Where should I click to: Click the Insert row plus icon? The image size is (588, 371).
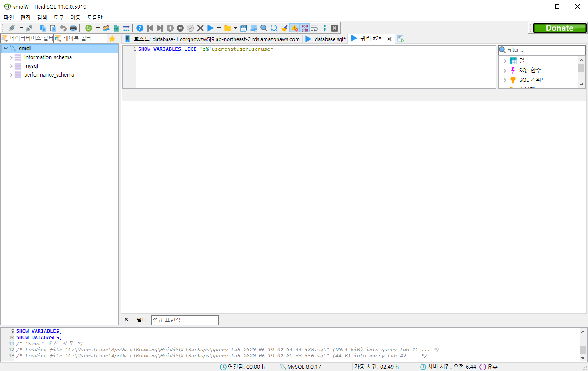(x=170, y=28)
